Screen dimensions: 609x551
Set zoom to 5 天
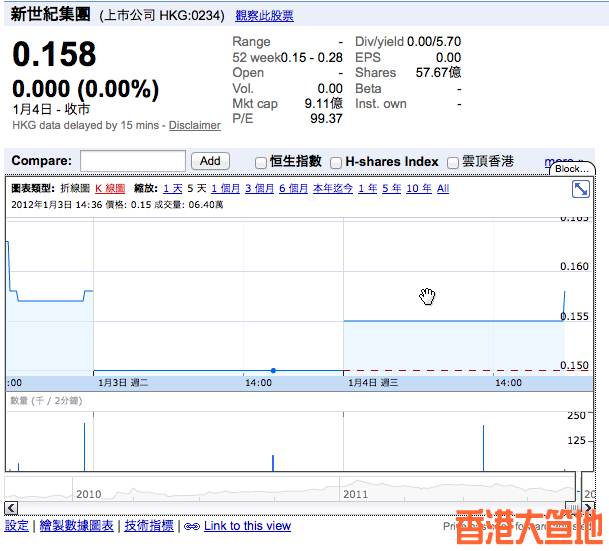click(x=197, y=189)
